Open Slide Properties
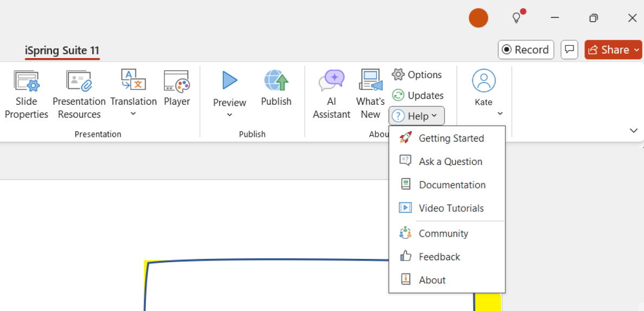The height and width of the screenshot is (311, 644). click(x=26, y=94)
